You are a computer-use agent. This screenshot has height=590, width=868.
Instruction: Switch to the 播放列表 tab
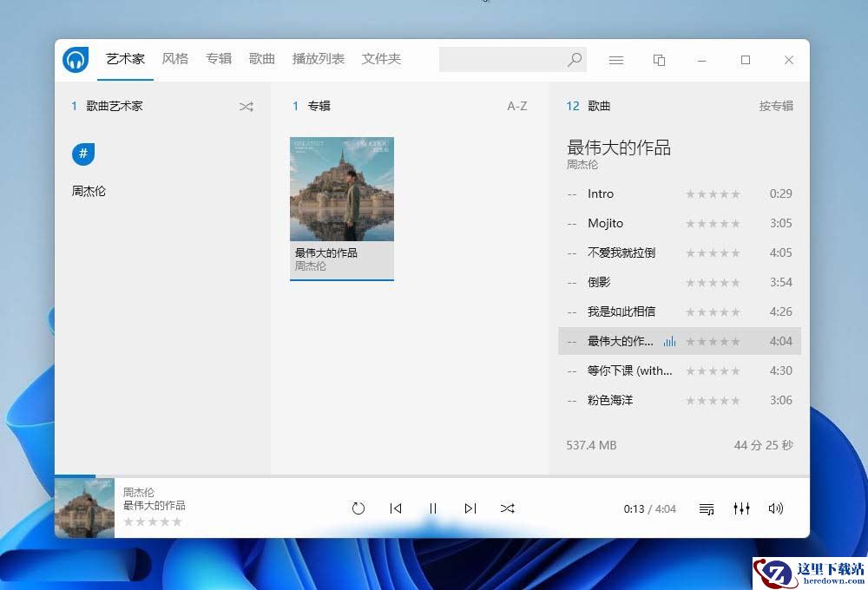pos(318,59)
